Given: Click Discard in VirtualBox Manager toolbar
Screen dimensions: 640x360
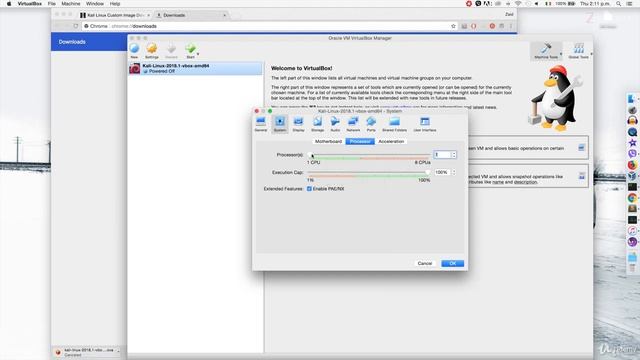Looking at the screenshot, I should (x=171, y=51).
